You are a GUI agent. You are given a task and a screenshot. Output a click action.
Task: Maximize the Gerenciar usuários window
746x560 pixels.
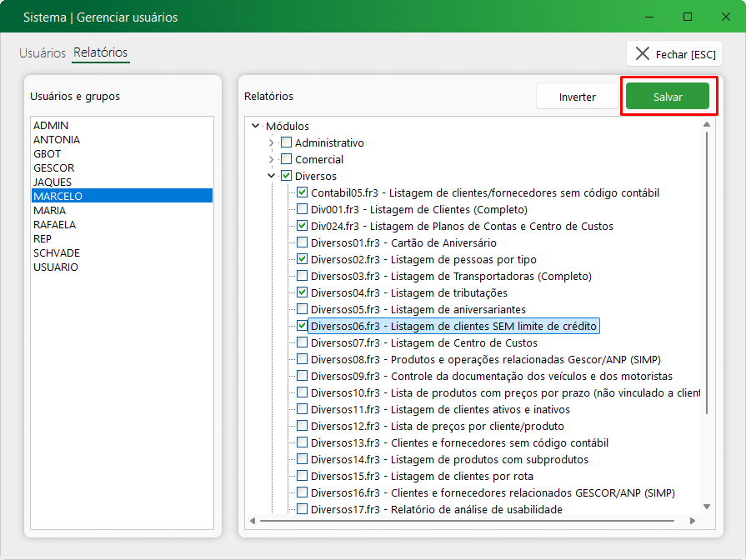click(688, 17)
